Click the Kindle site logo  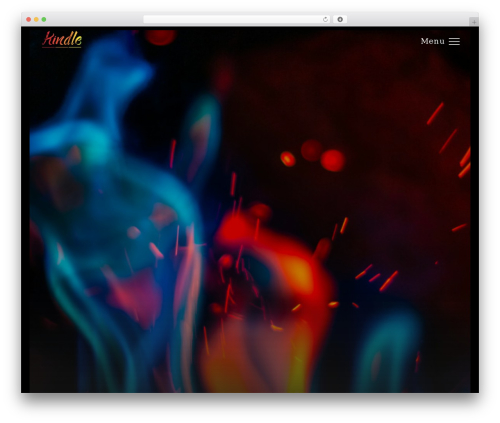pyautogui.click(x=62, y=39)
